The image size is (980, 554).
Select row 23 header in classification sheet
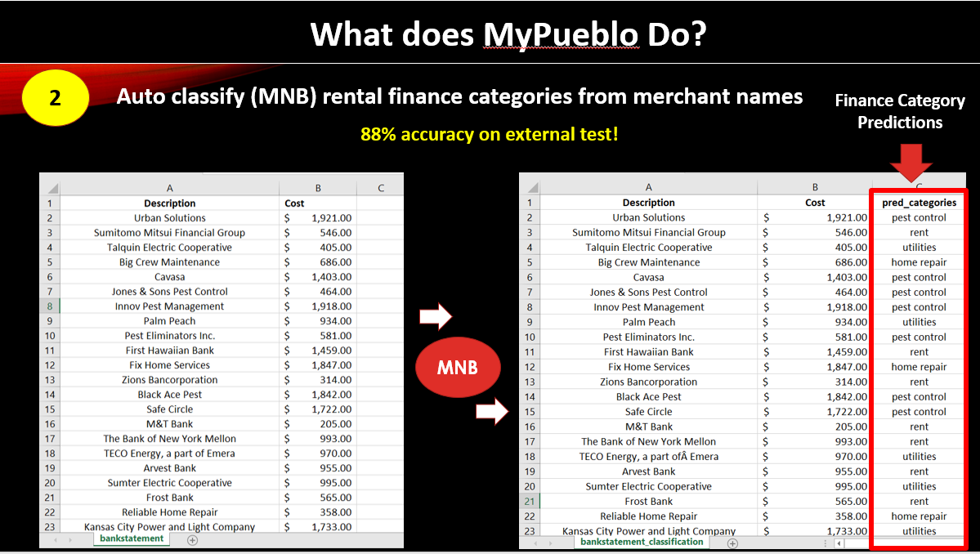(x=530, y=531)
